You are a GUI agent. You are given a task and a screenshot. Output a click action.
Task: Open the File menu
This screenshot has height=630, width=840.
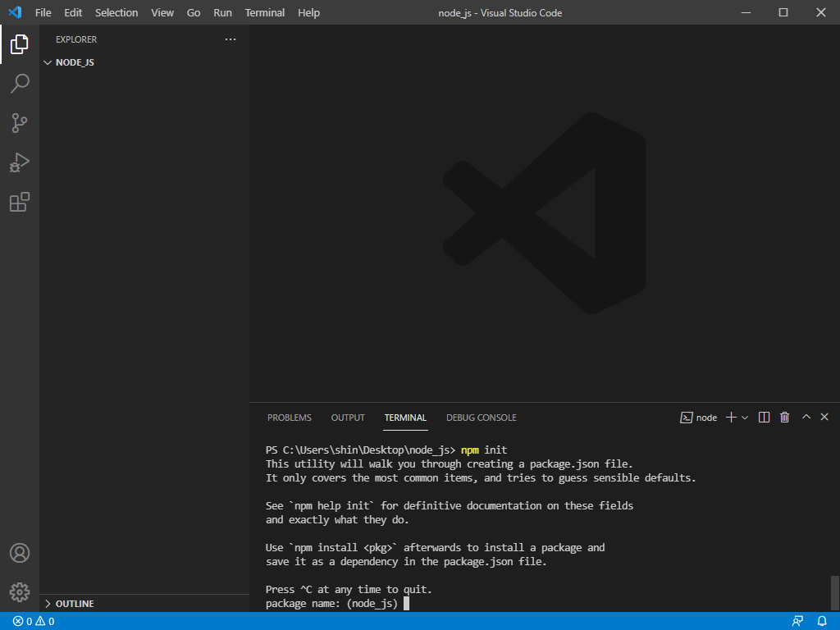click(x=43, y=12)
